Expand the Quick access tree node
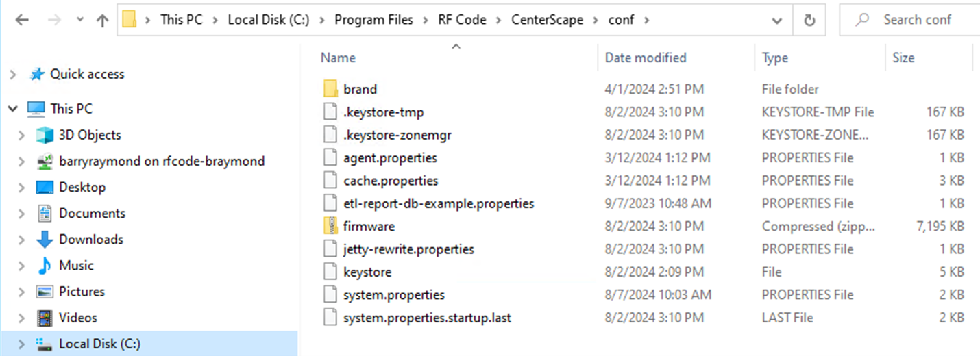This screenshot has width=980, height=356. point(12,75)
